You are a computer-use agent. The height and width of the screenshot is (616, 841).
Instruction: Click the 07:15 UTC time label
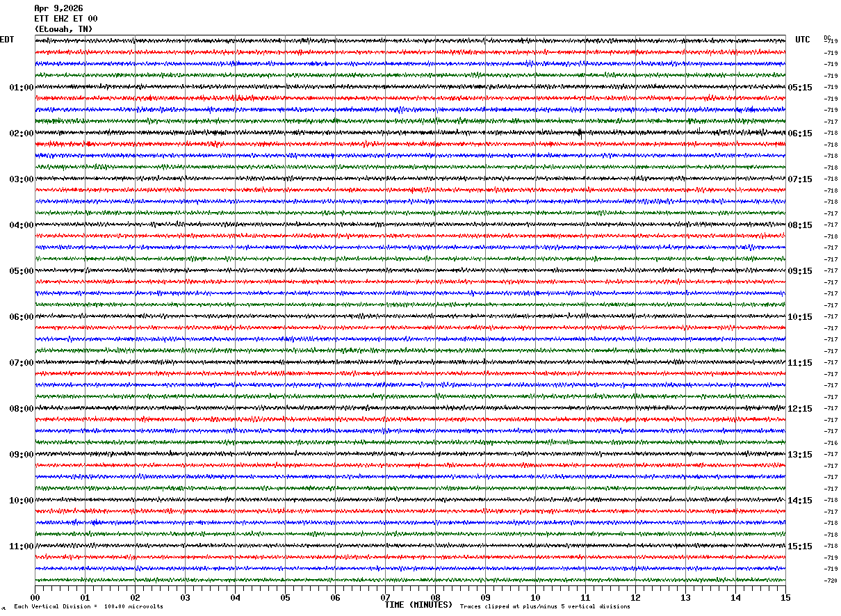(x=800, y=179)
